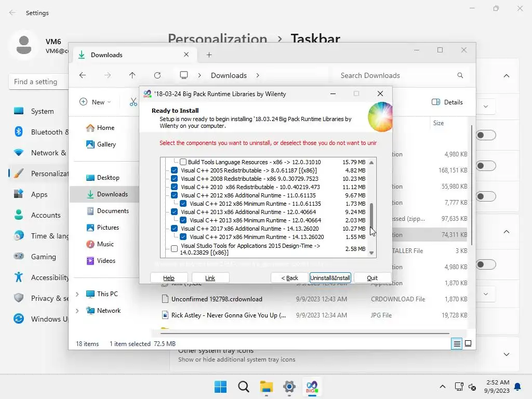Expand Other system tray icons section
This screenshot has height=399, width=532.
tap(507, 354)
